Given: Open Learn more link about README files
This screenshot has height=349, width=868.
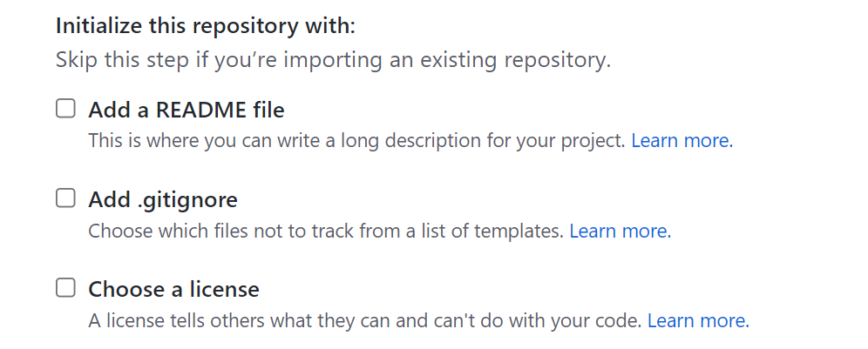Looking at the screenshot, I should pos(682,140).
